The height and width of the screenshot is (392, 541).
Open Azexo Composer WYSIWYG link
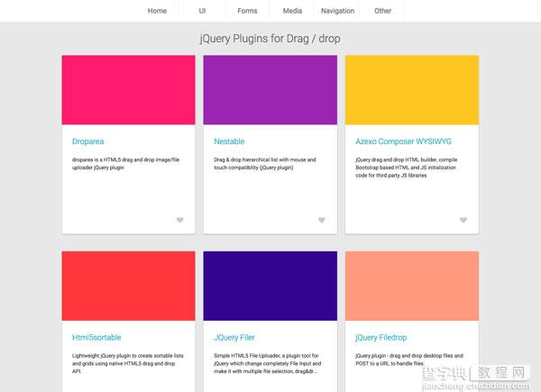click(403, 141)
